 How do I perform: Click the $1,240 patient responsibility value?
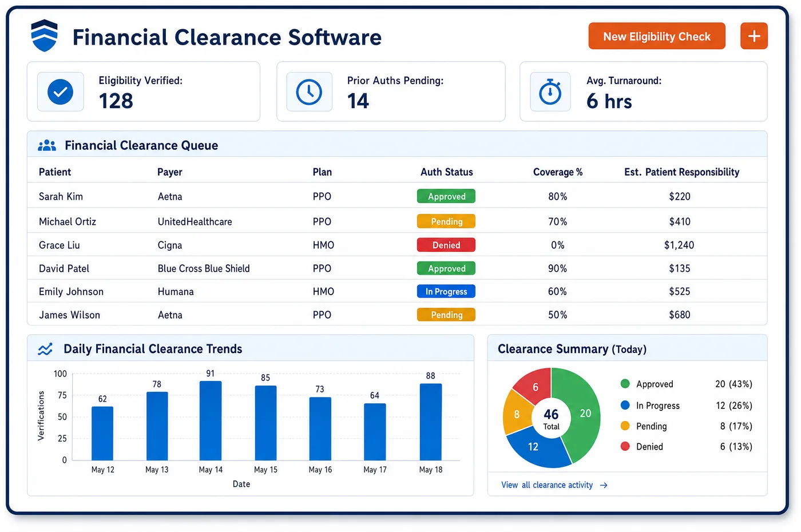[x=679, y=245]
